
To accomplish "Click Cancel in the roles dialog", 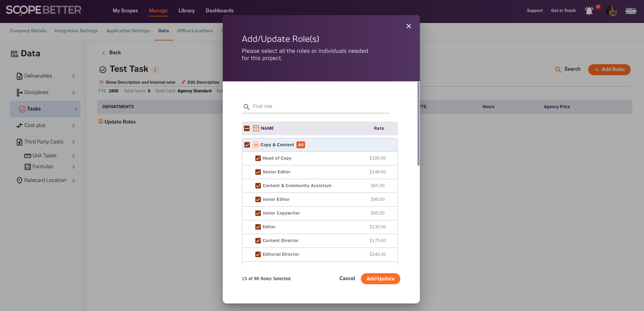I will click(347, 278).
